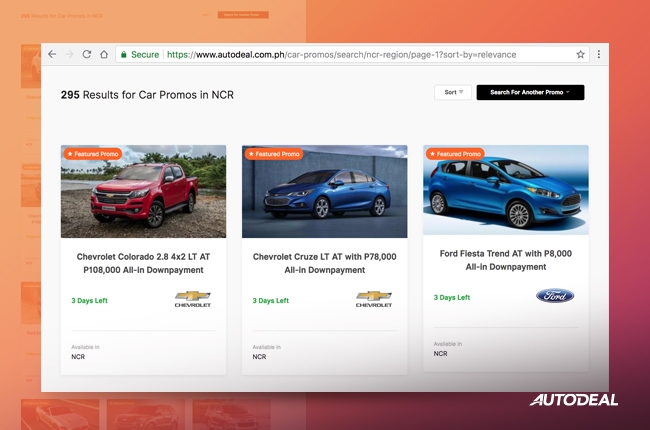Open the Sort dropdown
This screenshot has width=650, height=430.
pos(453,92)
